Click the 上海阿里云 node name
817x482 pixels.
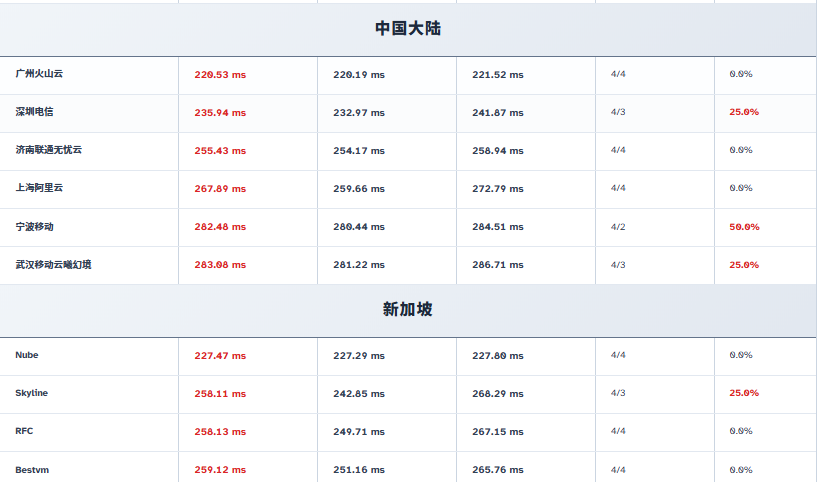(39, 188)
